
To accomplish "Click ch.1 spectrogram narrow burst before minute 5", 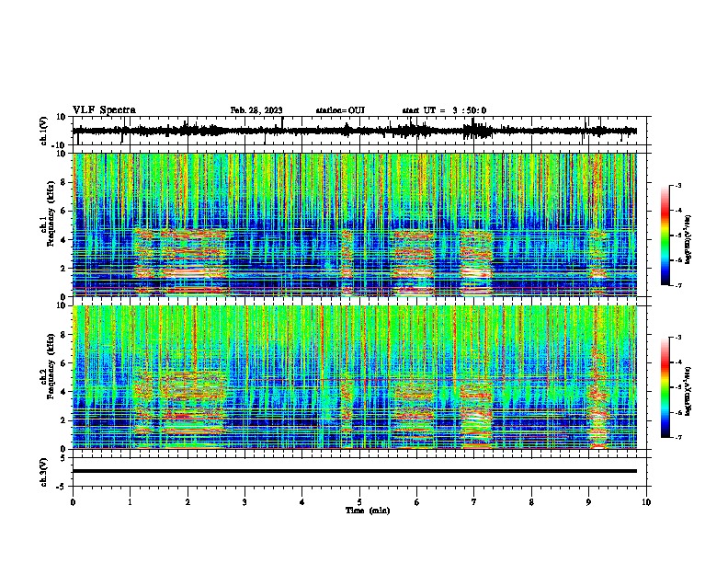I will click(x=347, y=262).
